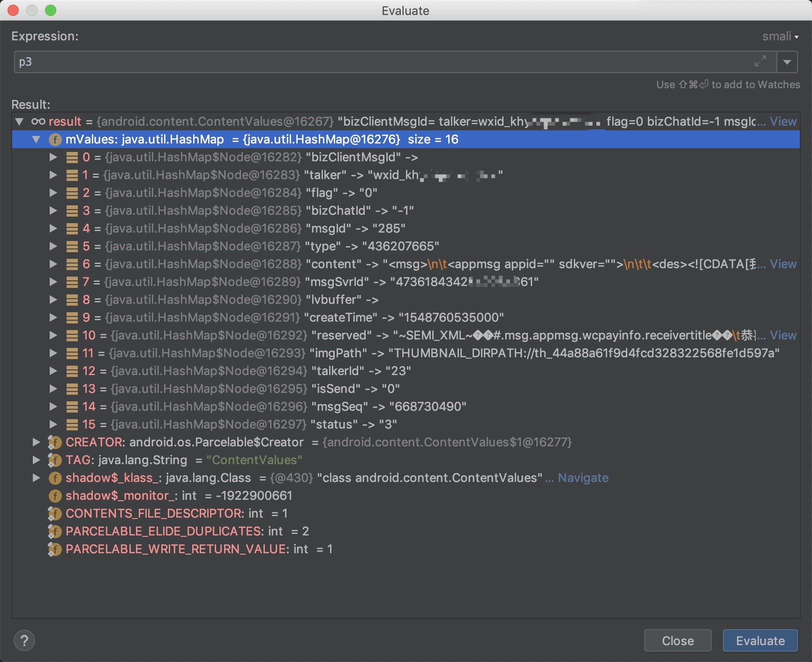Click field icon of TAG row
This screenshot has width=812, height=662.
(x=55, y=460)
